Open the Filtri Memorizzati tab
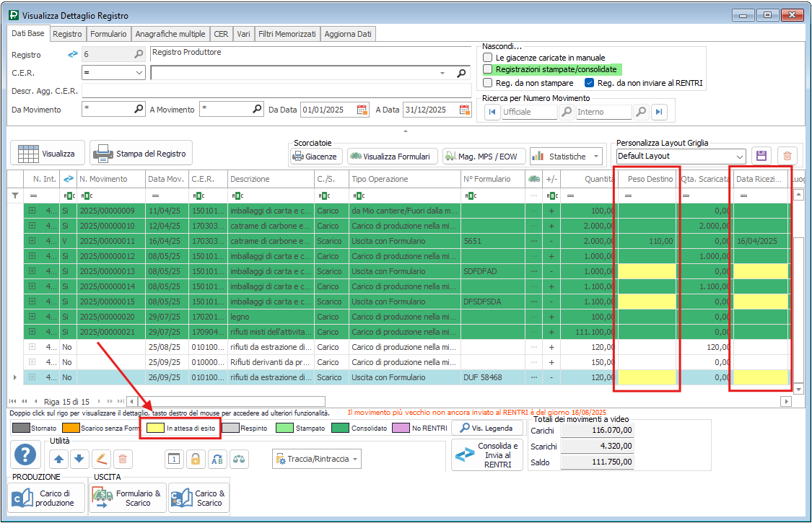812x523 pixels. point(287,34)
